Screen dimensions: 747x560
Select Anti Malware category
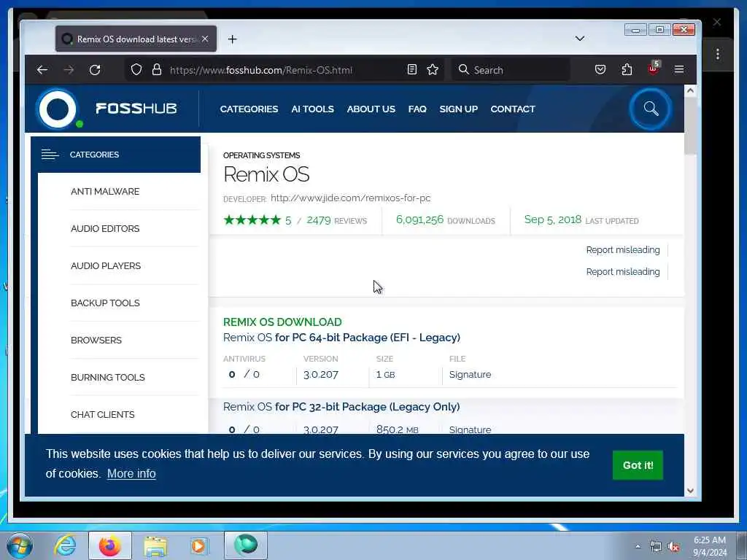point(105,192)
